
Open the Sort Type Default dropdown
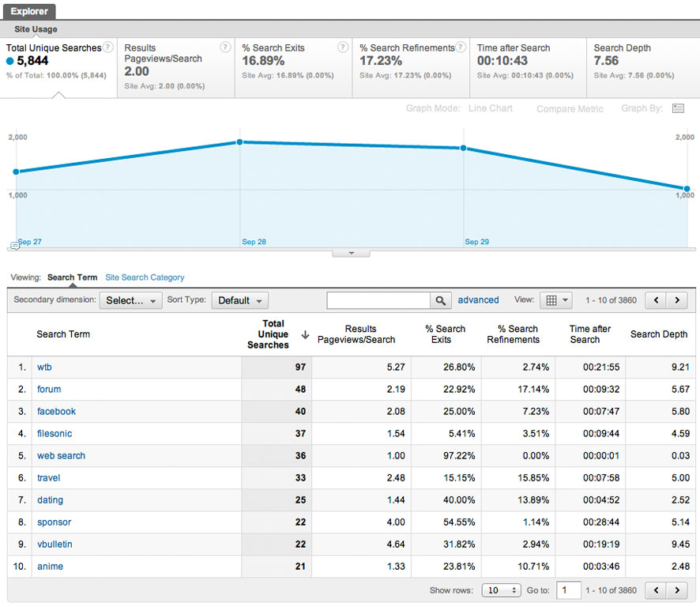pos(239,300)
